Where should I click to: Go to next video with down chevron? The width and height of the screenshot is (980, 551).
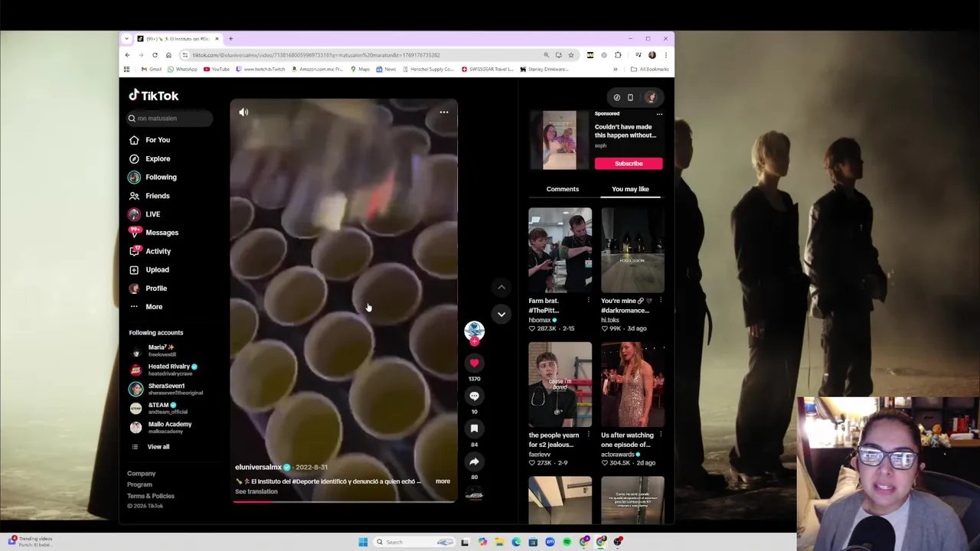[501, 314]
